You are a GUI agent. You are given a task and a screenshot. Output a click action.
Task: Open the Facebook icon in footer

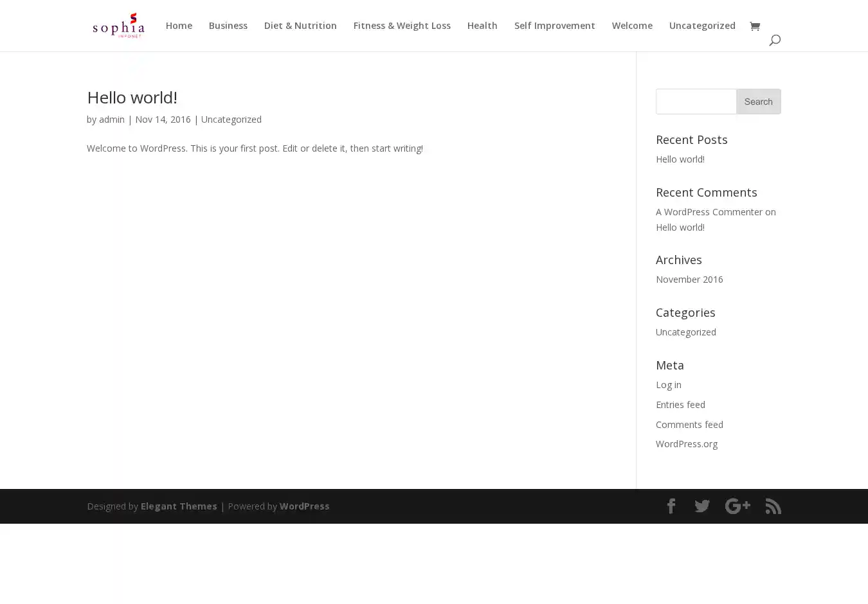point(671,506)
